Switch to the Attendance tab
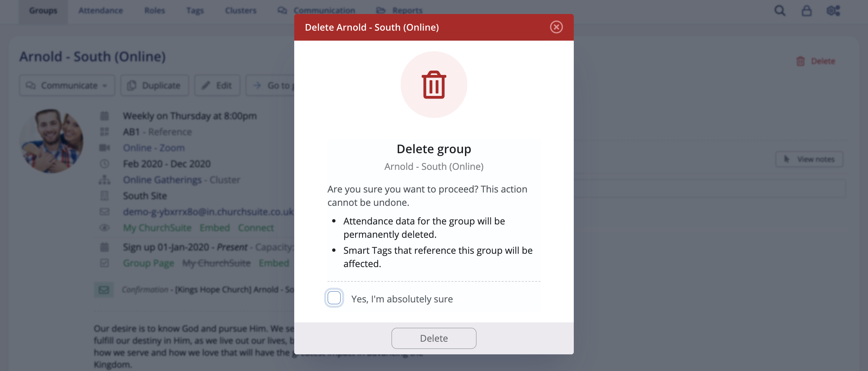Screen dimensions: 868x371 101,10
